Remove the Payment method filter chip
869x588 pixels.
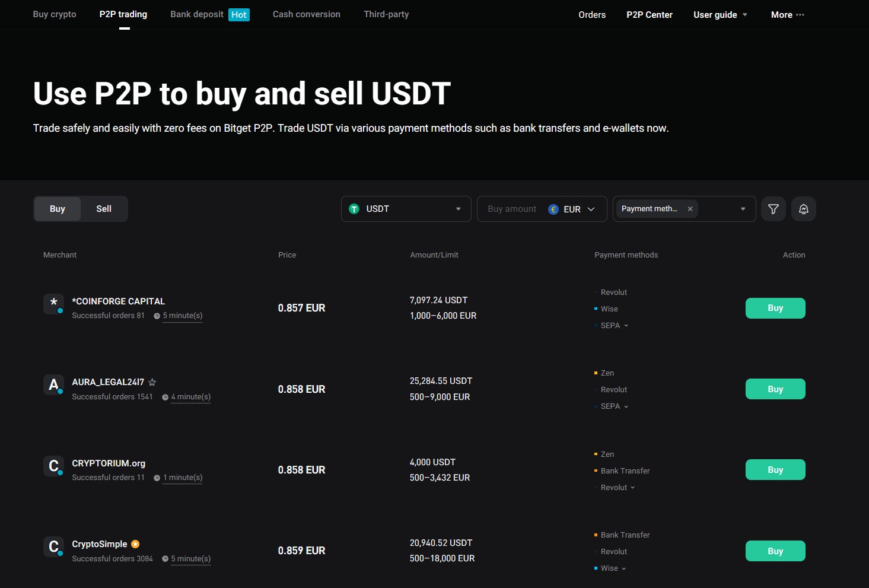(x=690, y=209)
